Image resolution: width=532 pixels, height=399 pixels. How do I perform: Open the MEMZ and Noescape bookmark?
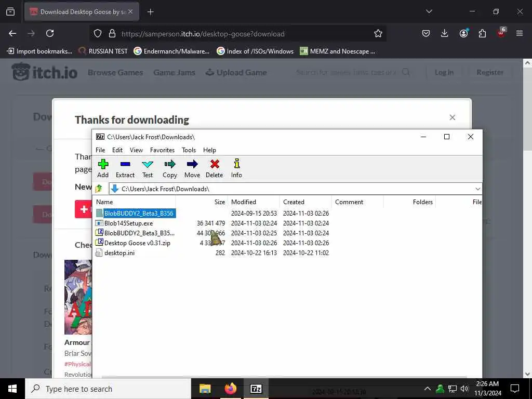338,51
